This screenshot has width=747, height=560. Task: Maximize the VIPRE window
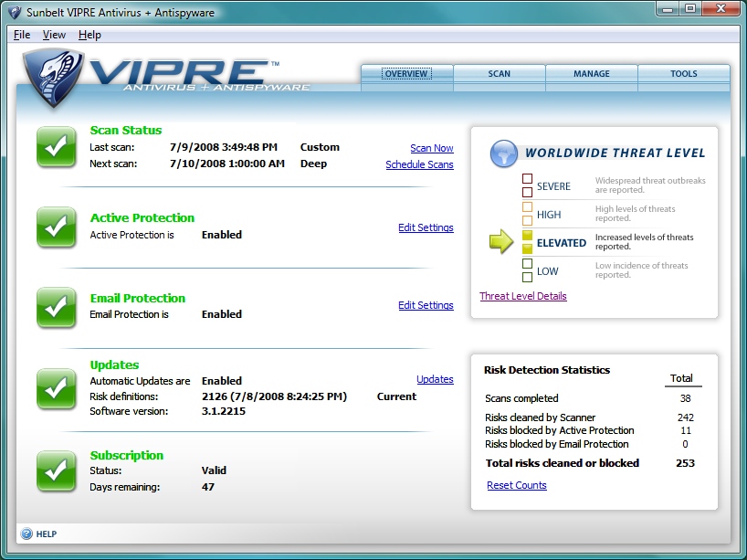[x=690, y=8]
